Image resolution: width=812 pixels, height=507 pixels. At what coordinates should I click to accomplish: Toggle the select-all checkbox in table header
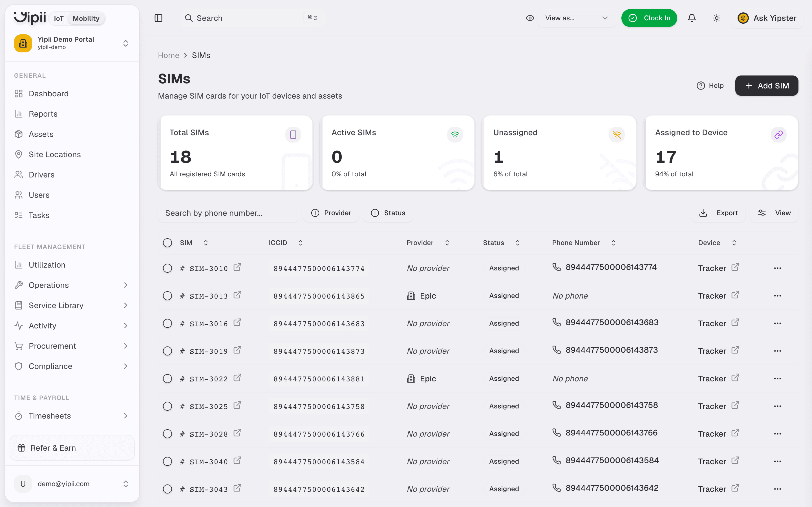167,243
